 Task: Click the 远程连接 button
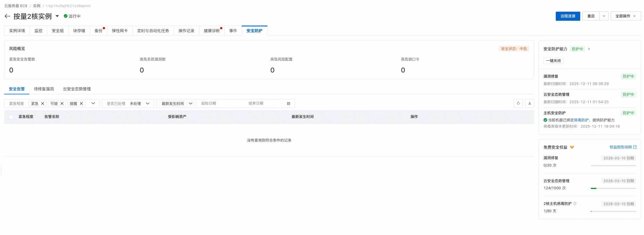568,16
